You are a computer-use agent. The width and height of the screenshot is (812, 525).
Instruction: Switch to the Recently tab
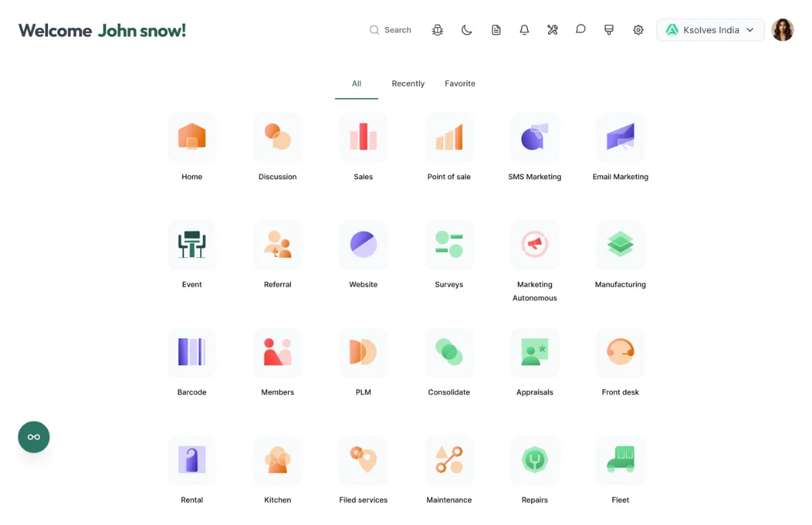tap(408, 84)
